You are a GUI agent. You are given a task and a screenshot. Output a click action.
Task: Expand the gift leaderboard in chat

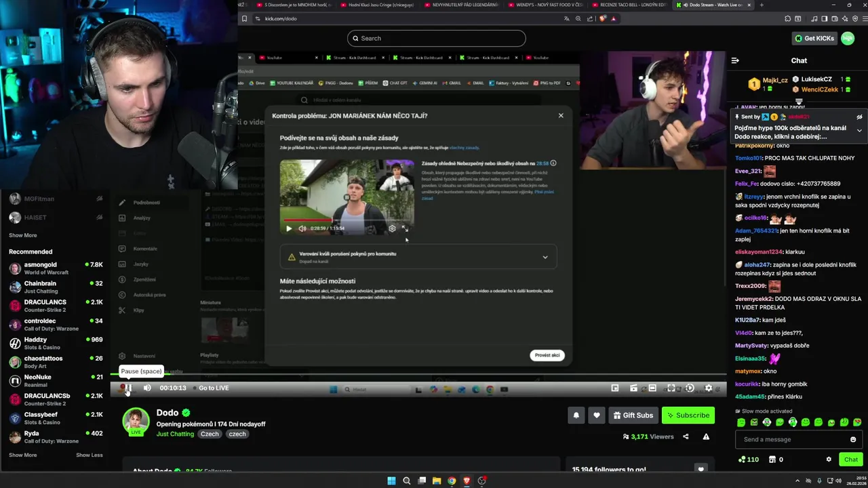[x=799, y=101]
